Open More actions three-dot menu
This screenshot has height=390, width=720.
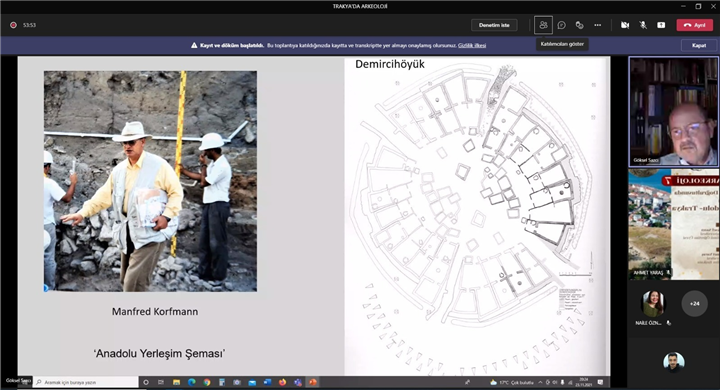click(597, 25)
